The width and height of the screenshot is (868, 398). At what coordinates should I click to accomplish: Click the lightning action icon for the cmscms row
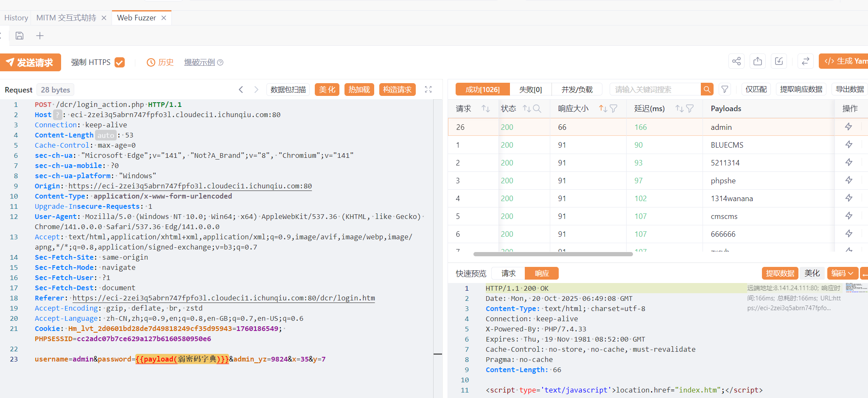pyautogui.click(x=848, y=216)
